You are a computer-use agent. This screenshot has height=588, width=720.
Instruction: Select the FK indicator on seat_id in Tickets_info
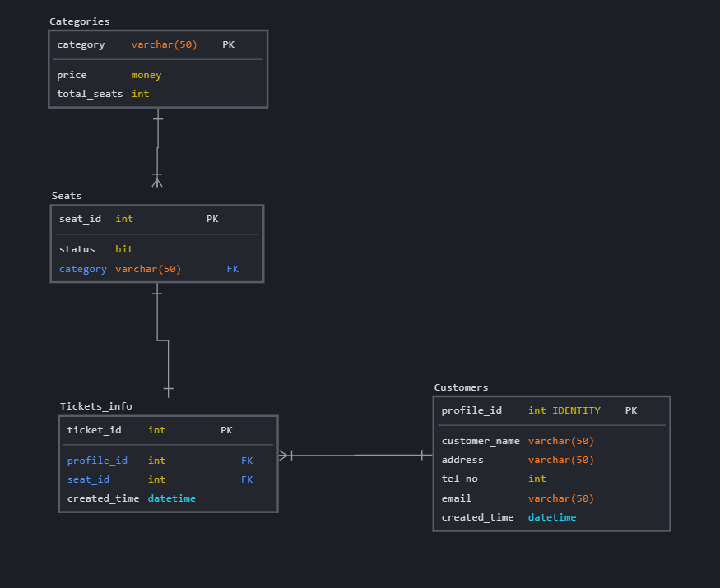(247, 479)
